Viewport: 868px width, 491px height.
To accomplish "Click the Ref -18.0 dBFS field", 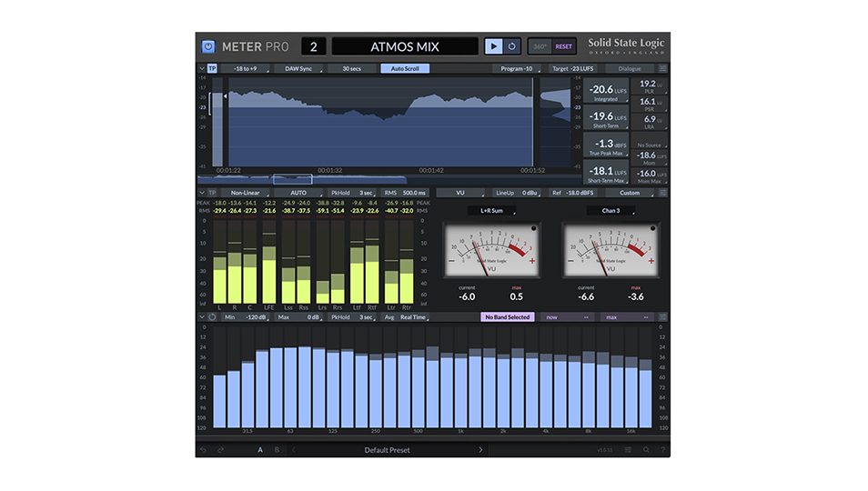I will pos(573,193).
